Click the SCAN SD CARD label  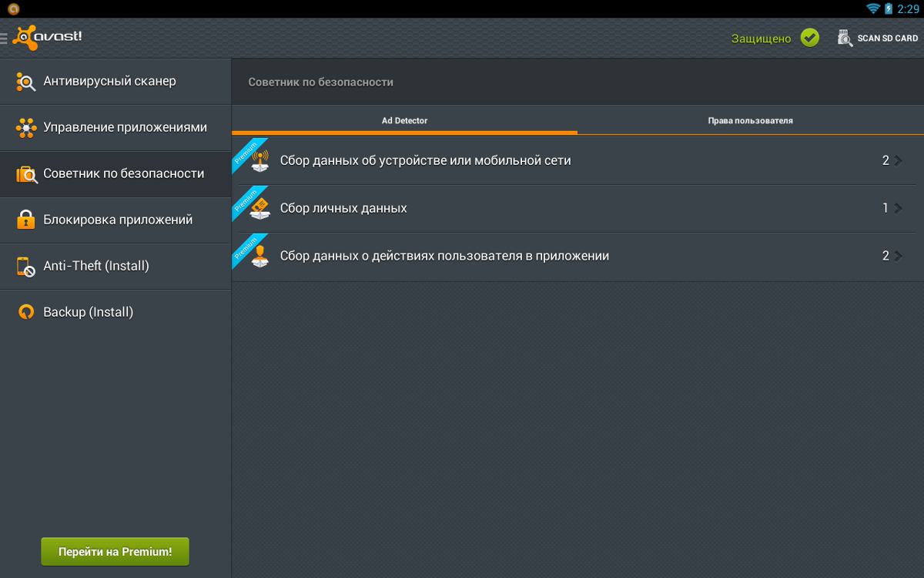coord(888,39)
